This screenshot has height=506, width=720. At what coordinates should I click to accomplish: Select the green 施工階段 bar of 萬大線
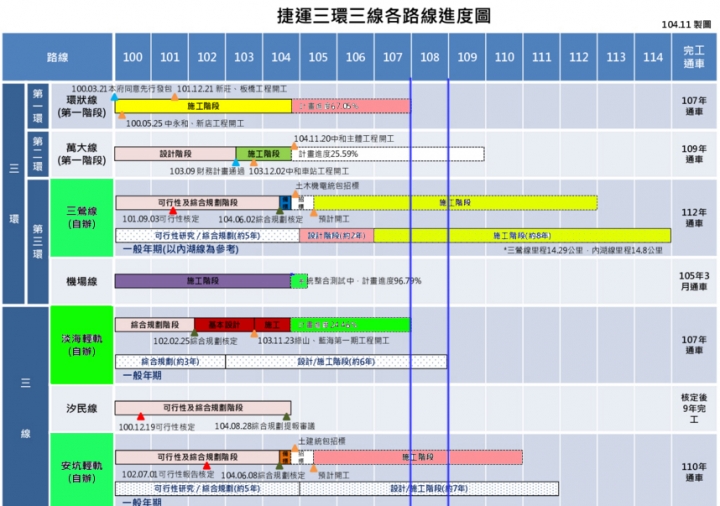(x=264, y=154)
